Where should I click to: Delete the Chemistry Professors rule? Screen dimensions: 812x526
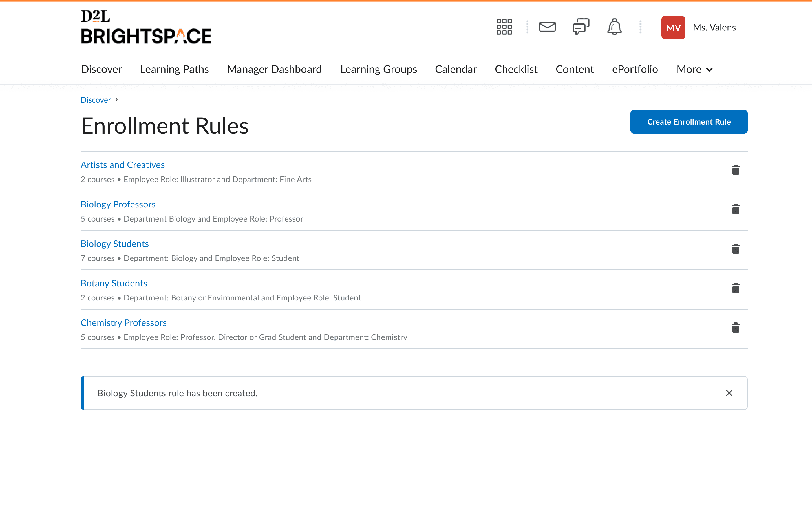(x=736, y=328)
